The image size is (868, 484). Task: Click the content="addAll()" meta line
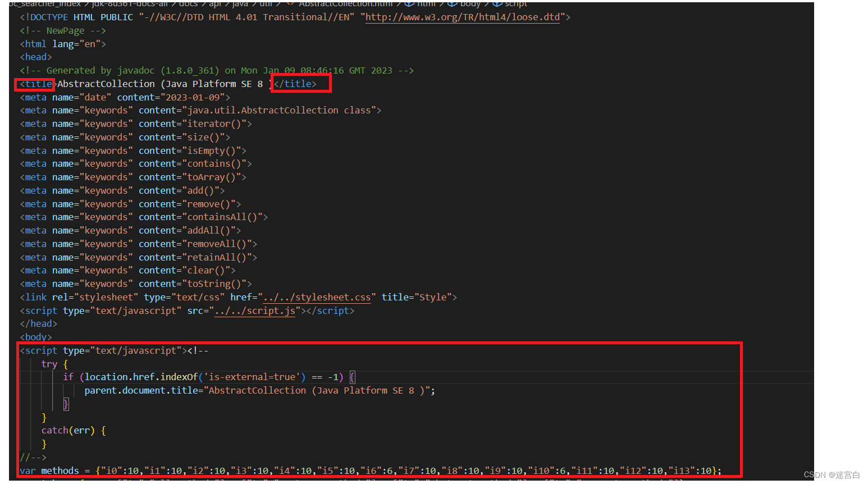click(x=130, y=230)
